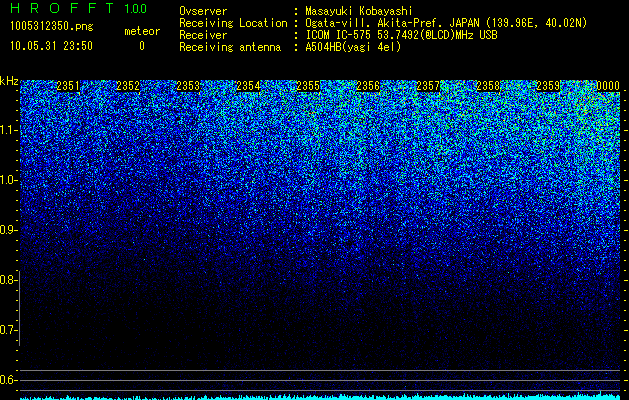This screenshot has height=400, width=629.
Task: Click the observer name Masayuki Kobayashi
Action: pyautogui.click(x=359, y=11)
